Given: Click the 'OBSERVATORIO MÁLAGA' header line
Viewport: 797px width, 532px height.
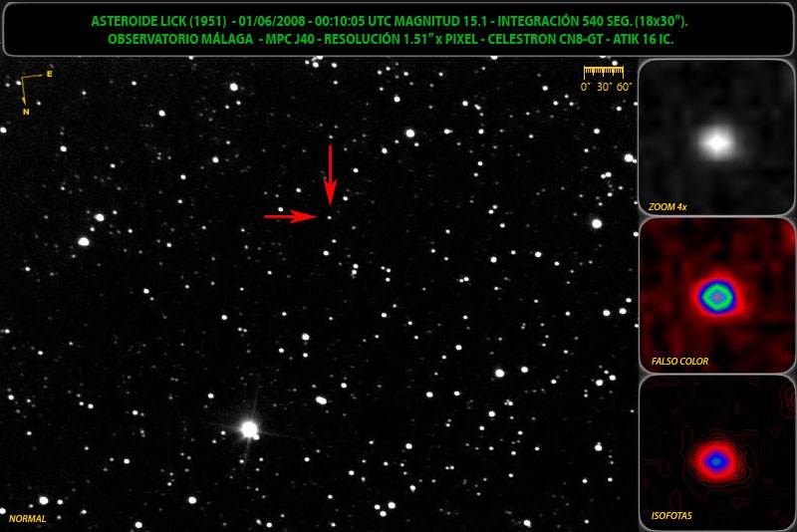Looking at the screenshot, I should click(x=391, y=39).
